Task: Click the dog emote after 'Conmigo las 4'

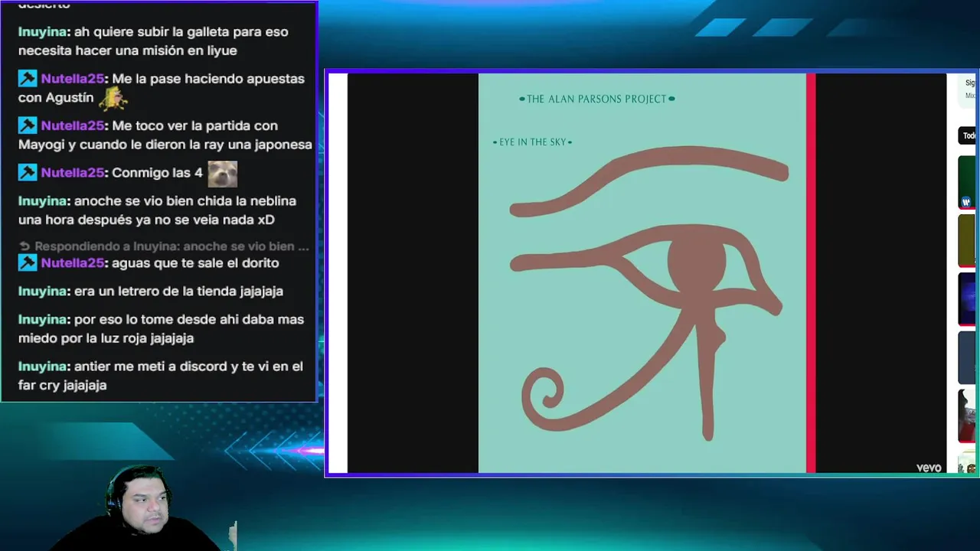Action: pyautogui.click(x=223, y=174)
